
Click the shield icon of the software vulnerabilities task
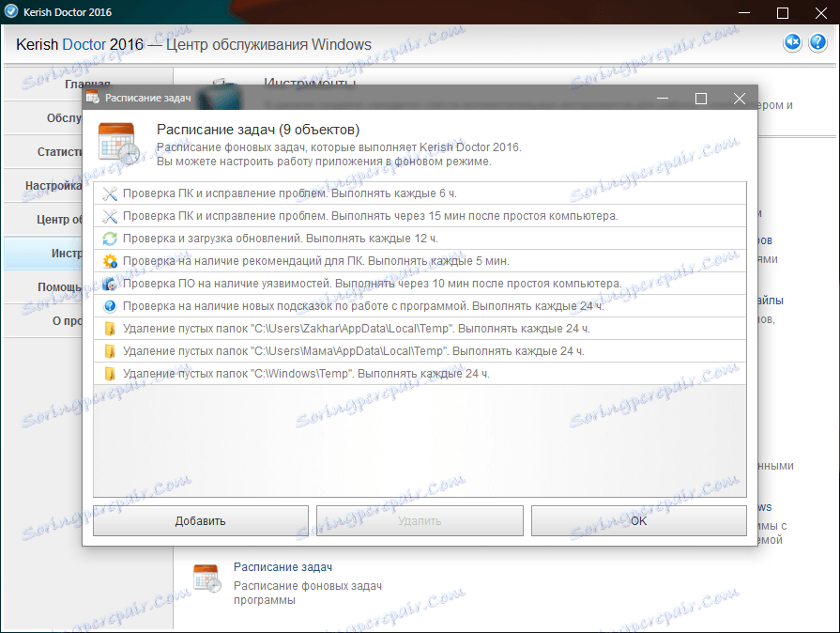click(x=110, y=284)
